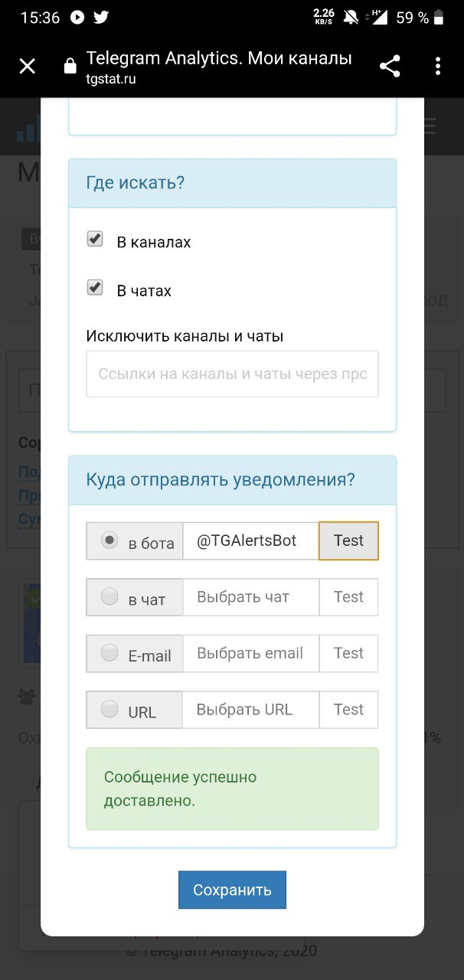The image size is (464, 980).
Task: Click the "Исключить каналы и чаты" input field
Action: 232,374
